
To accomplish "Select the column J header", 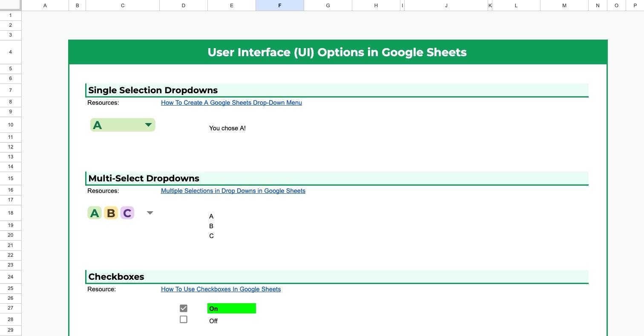I will pos(446,5).
